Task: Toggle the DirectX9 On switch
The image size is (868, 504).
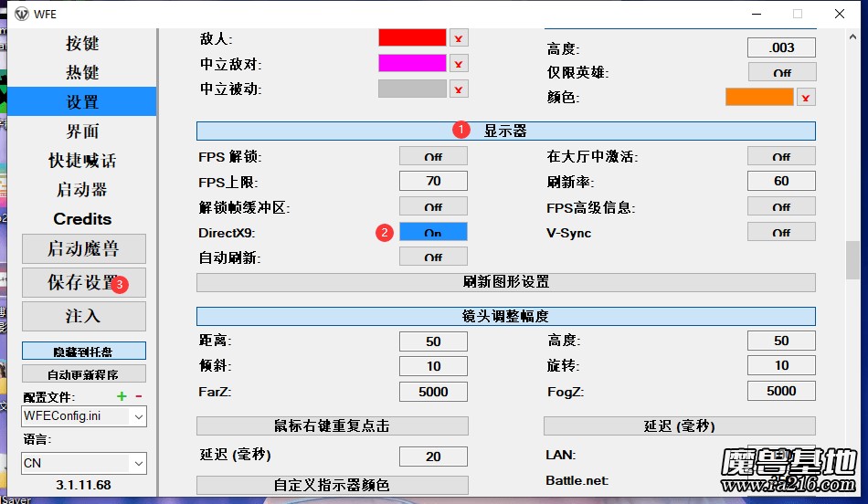Action: [x=433, y=233]
